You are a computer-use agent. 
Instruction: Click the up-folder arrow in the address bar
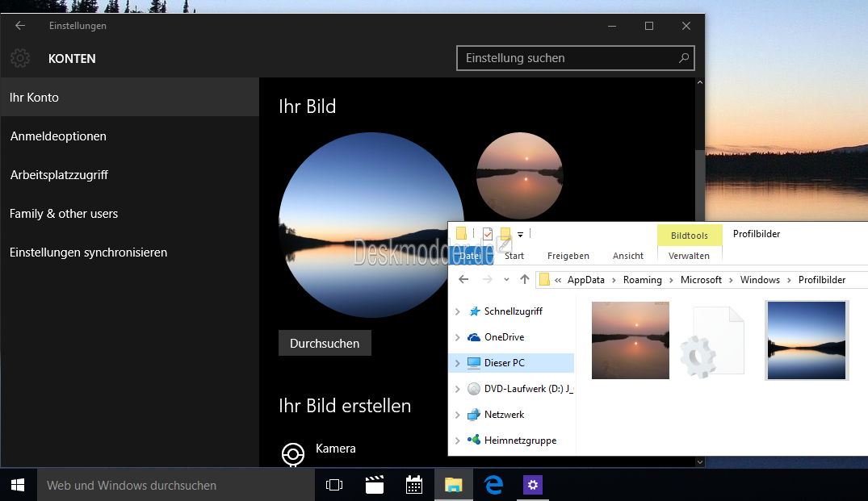click(524, 279)
